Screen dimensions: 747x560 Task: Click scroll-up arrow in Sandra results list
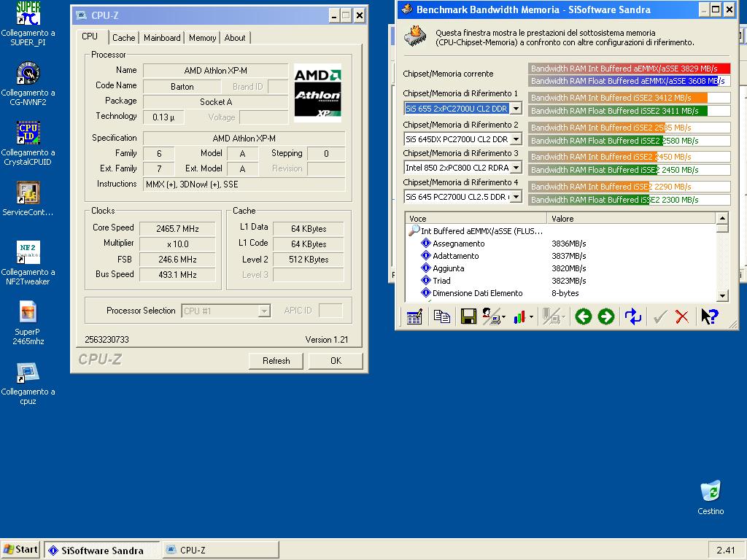(x=722, y=218)
